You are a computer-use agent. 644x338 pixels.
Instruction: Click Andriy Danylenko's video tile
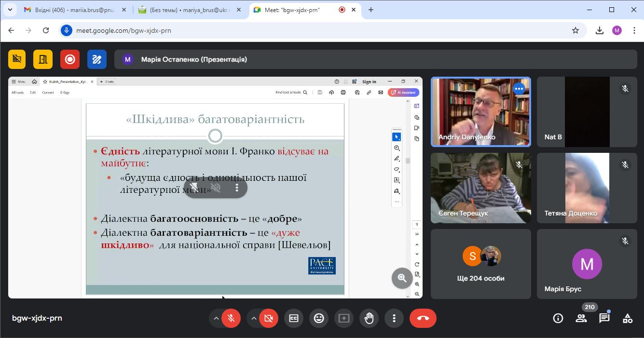[x=480, y=112]
